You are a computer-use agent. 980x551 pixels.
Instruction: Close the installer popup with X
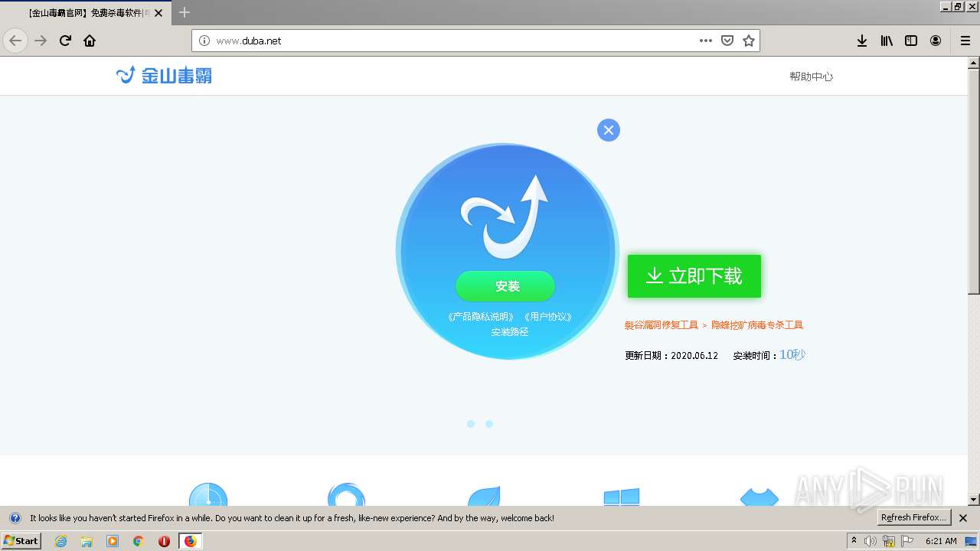click(609, 130)
